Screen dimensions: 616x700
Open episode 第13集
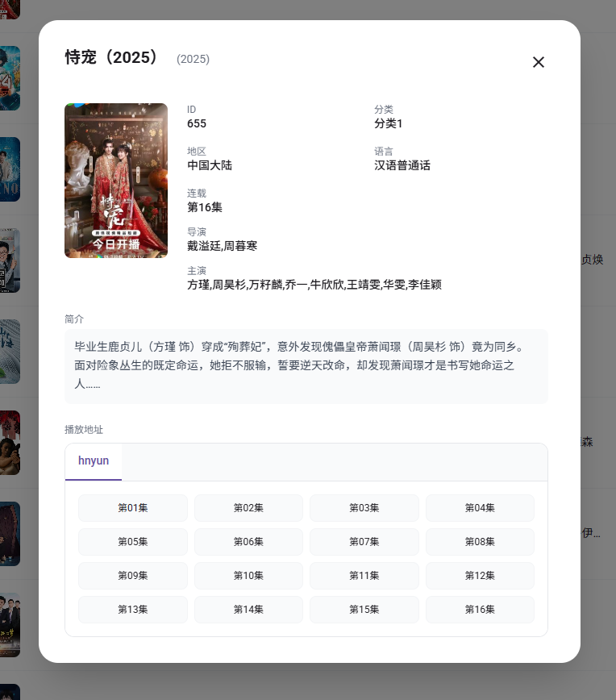(133, 610)
